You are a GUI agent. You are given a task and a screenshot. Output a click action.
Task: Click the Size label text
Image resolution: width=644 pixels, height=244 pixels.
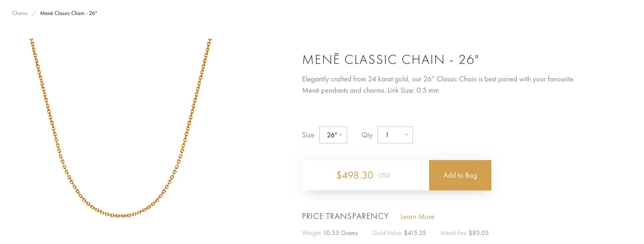tap(308, 135)
